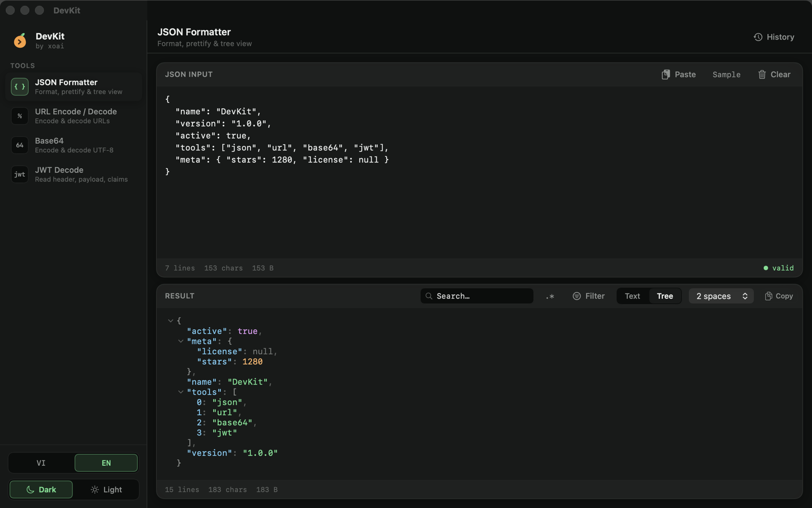Screen dimensions: 812x508
Task: Click the "version": "1.0.0" tree row
Action: pyautogui.click(x=232, y=453)
